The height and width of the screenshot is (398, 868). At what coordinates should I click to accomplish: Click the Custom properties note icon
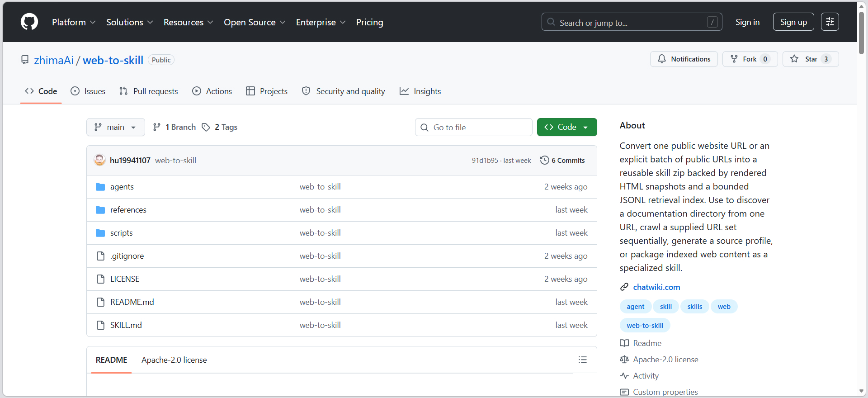click(624, 392)
